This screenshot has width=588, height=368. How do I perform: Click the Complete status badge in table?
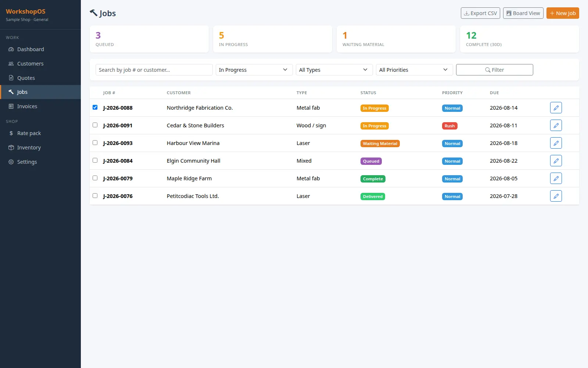(x=373, y=179)
